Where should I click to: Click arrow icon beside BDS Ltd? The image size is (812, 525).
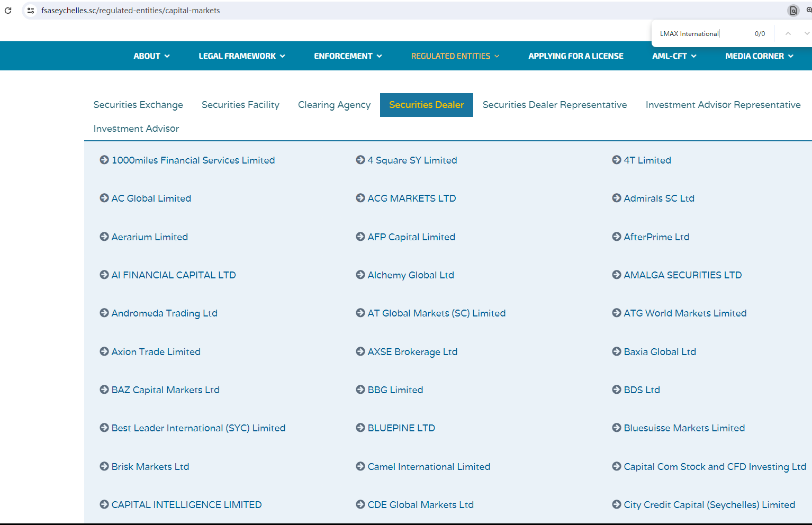[x=617, y=390]
